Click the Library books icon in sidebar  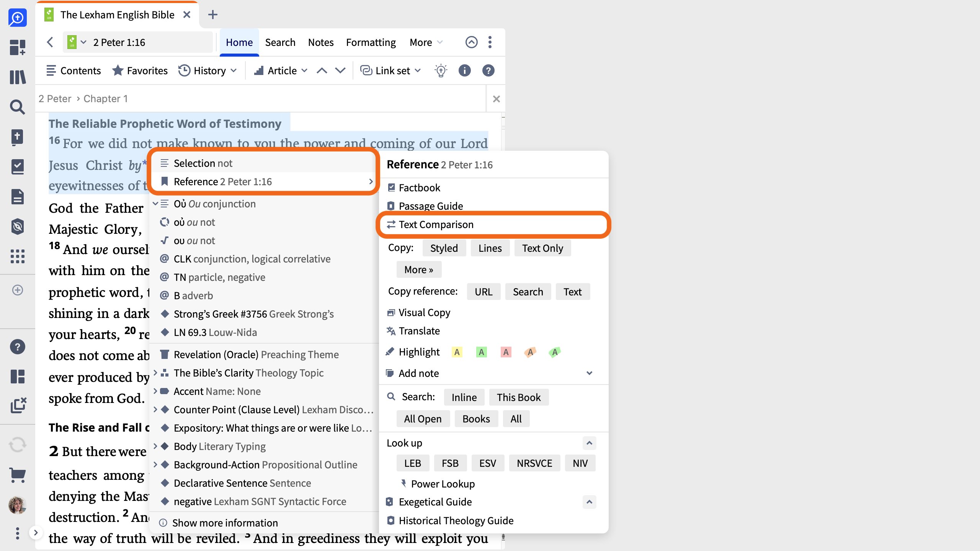[x=18, y=77]
